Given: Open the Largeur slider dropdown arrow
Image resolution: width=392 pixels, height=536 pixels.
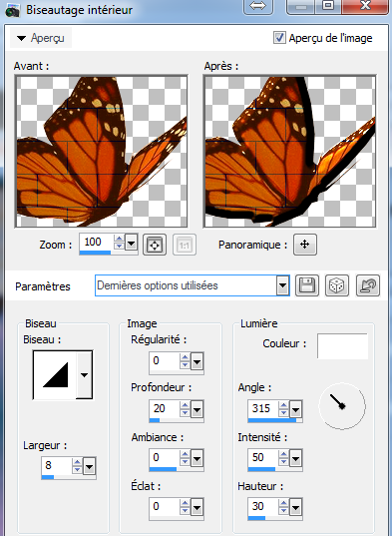Looking at the screenshot, I should coord(90,466).
